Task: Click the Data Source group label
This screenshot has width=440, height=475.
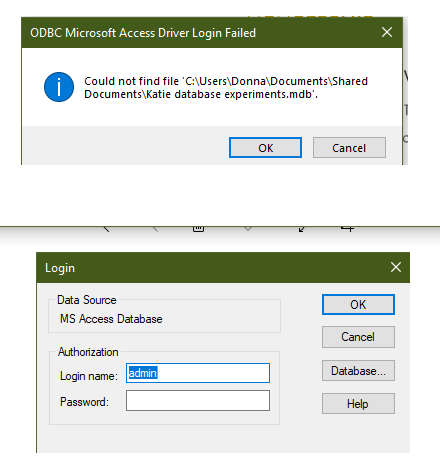Action: (x=87, y=300)
